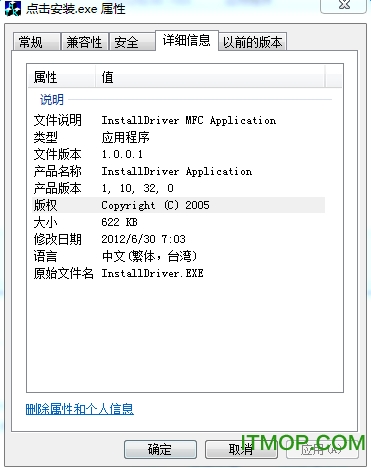Select the 类型 row showing 应用程序
Screen dimensions: 371x468
click(178, 137)
